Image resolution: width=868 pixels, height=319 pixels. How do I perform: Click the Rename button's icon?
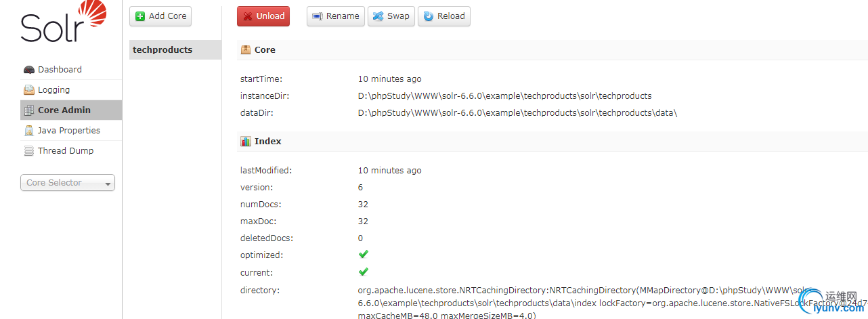click(317, 16)
